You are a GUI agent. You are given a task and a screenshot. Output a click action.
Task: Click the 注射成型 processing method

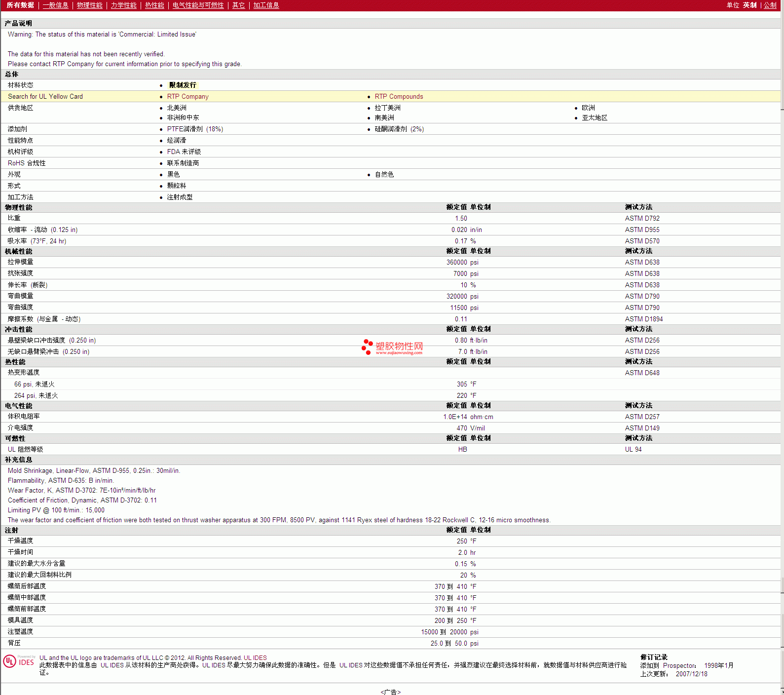point(180,197)
